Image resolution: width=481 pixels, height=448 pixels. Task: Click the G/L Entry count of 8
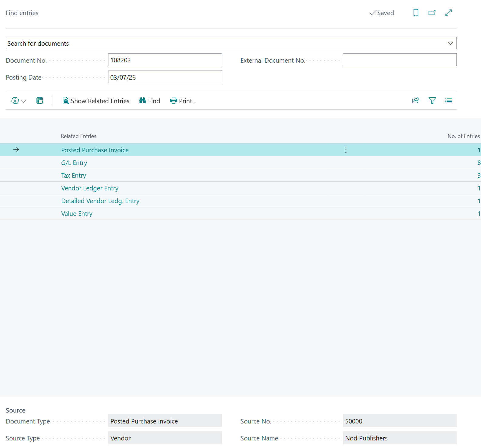point(479,163)
